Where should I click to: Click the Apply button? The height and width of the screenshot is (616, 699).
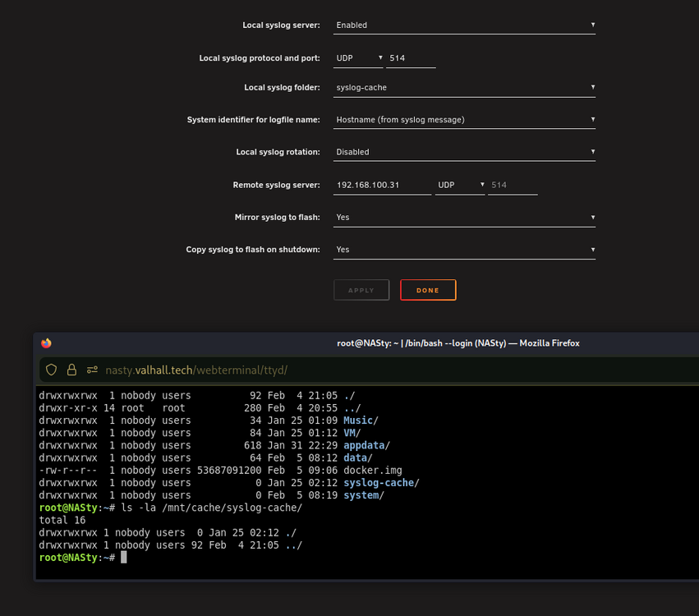(x=361, y=290)
